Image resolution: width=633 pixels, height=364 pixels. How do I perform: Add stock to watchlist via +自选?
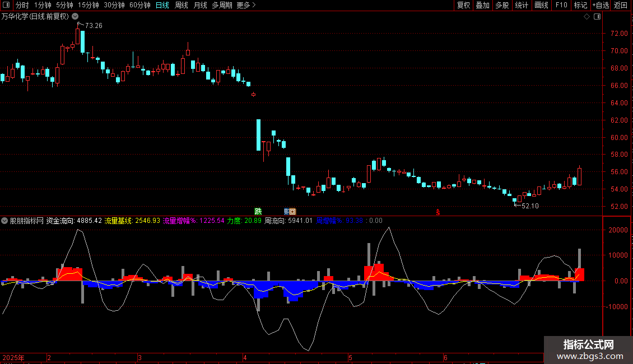[x=601, y=5]
